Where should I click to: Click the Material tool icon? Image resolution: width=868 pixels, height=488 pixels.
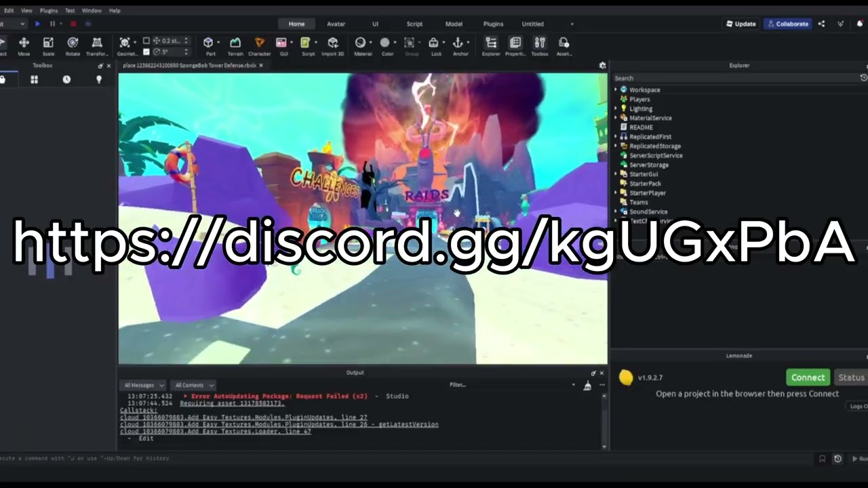(x=360, y=43)
